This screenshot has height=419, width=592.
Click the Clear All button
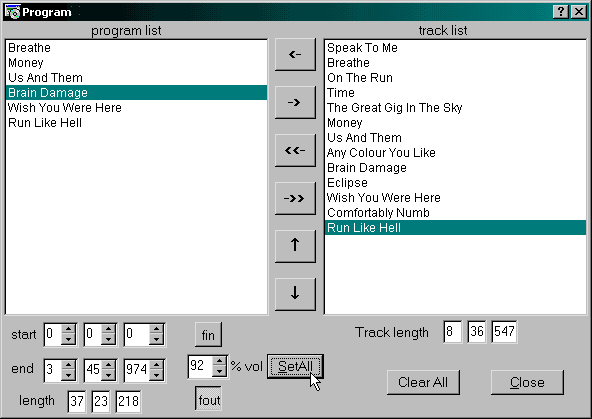(x=423, y=382)
